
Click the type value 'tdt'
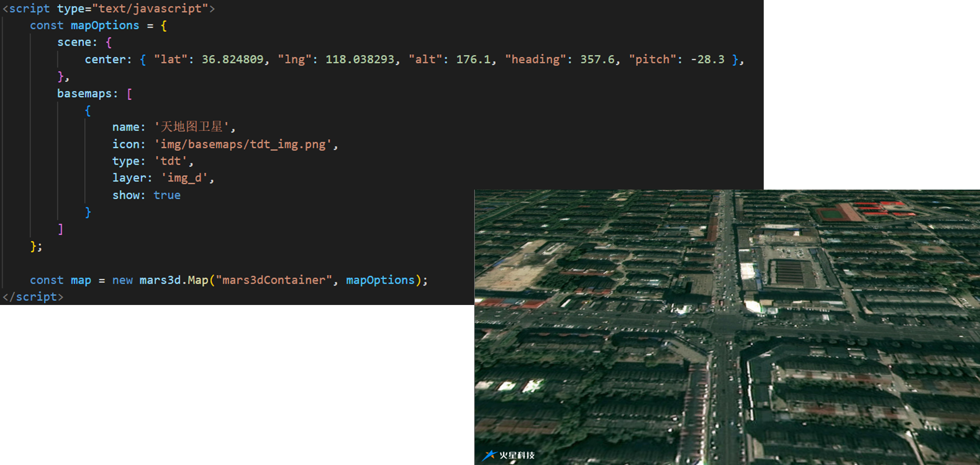(170, 162)
